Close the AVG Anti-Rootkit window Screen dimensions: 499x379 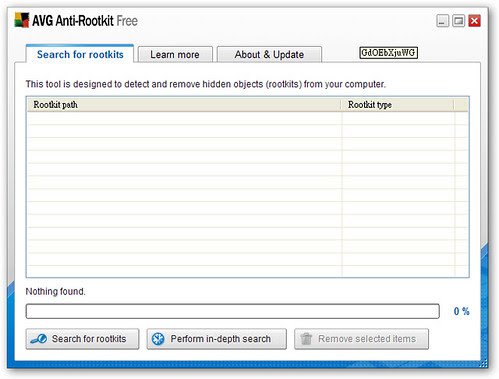point(474,21)
